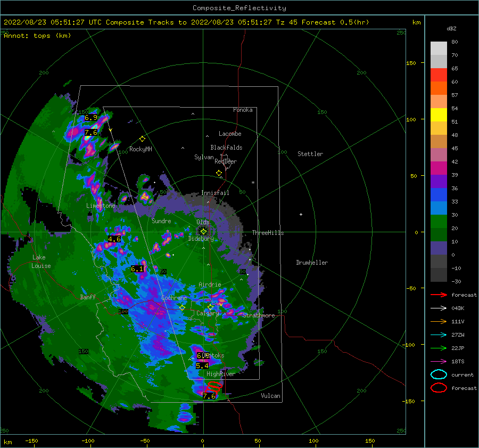Click the Limestone location label
The width and height of the screenshot is (479, 448).
(x=101, y=206)
